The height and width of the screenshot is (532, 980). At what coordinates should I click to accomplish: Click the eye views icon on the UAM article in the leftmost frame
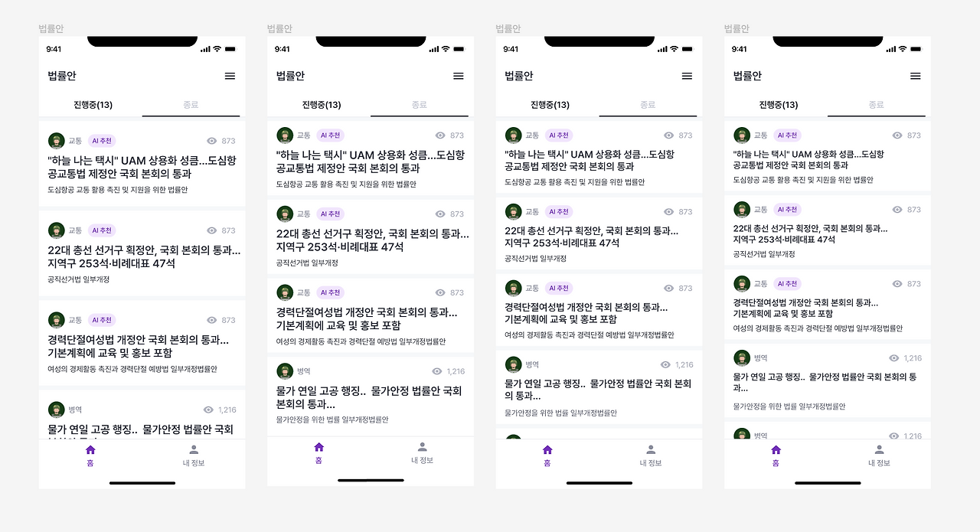[x=212, y=141]
